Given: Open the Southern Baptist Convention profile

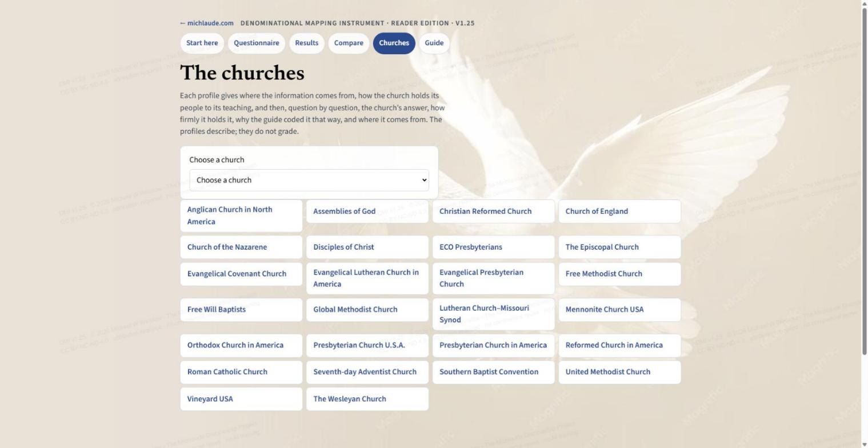Looking at the screenshot, I should (x=494, y=372).
